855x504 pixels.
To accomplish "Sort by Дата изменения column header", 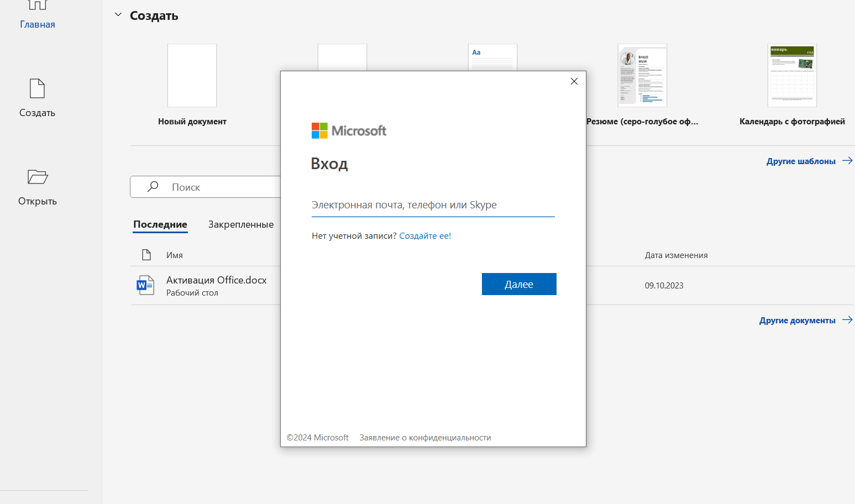I will pyautogui.click(x=676, y=255).
